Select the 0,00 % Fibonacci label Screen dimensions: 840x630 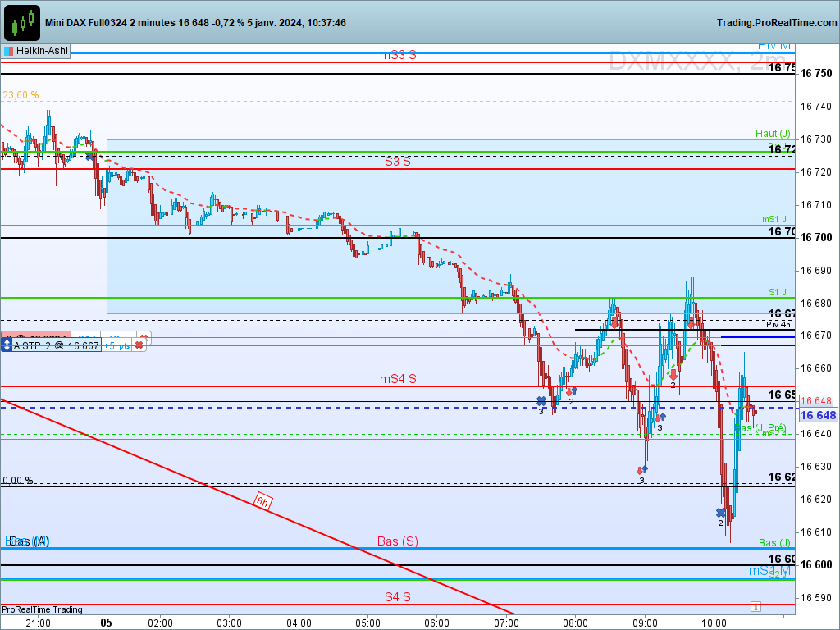(x=18, y=481)
